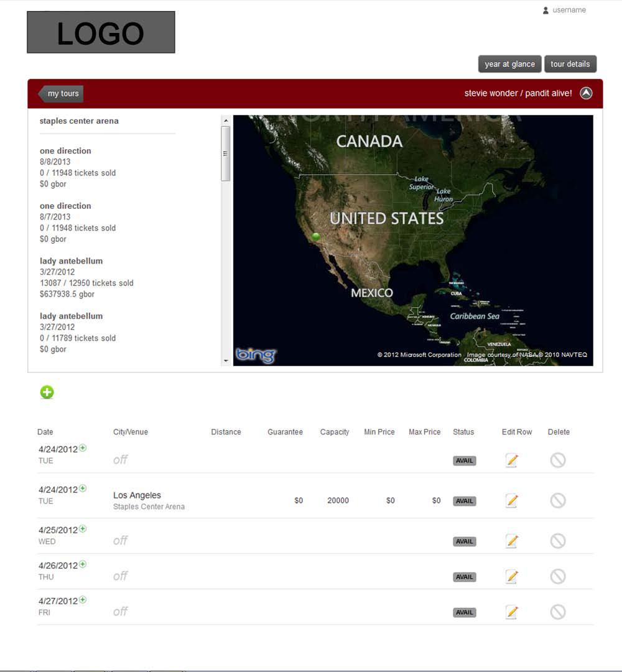Image resolution: width=622 pixels, height=672 pixels.
Task: Click the CANADA label on the map
Action: tap(369, 142)
